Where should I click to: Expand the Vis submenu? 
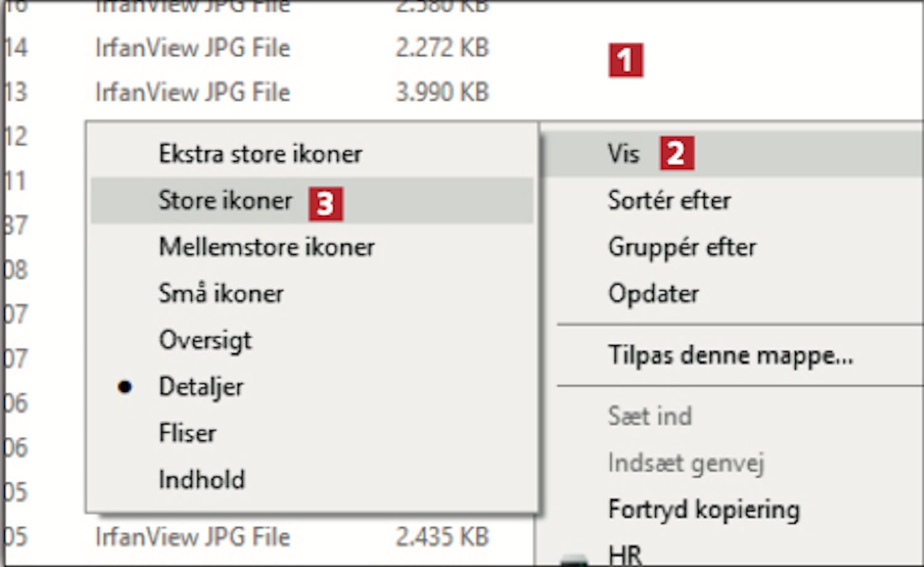733,154
